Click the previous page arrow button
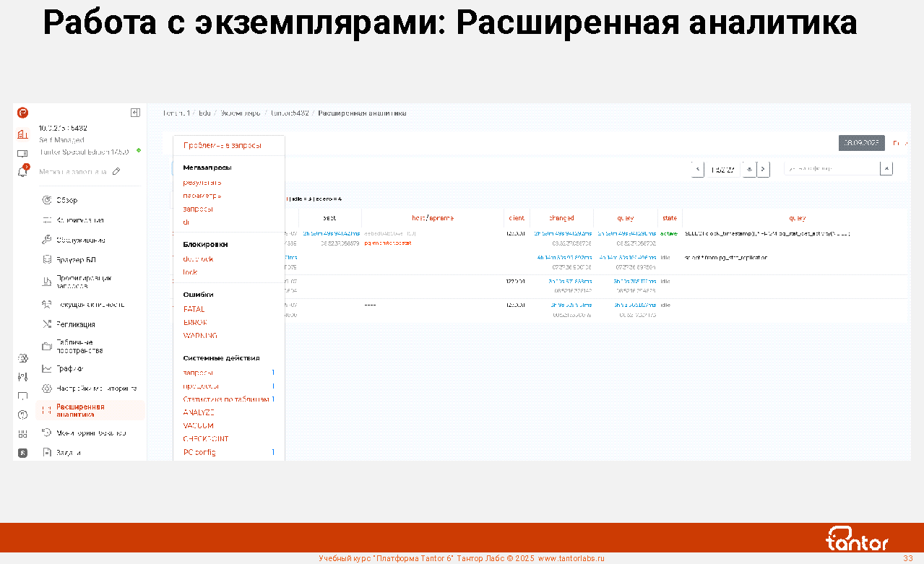Screen dimensions: 924x564 (698, 169)
